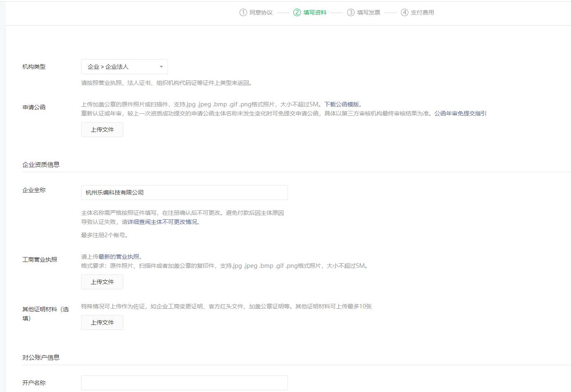Image resolution: width=571 pixels, height=392 pixels.
Task: Click the empty 开户名称 input field
Action: click(x=184, y=382)
